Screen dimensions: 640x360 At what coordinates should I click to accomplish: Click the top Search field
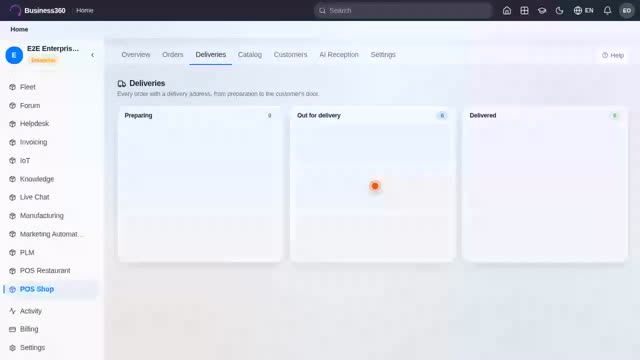click(403, 11)
